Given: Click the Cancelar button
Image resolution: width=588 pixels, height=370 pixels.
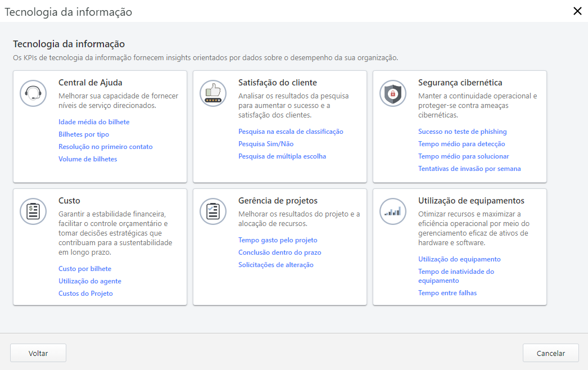Looking at the screenshot, I should click(x=550, y=353).
